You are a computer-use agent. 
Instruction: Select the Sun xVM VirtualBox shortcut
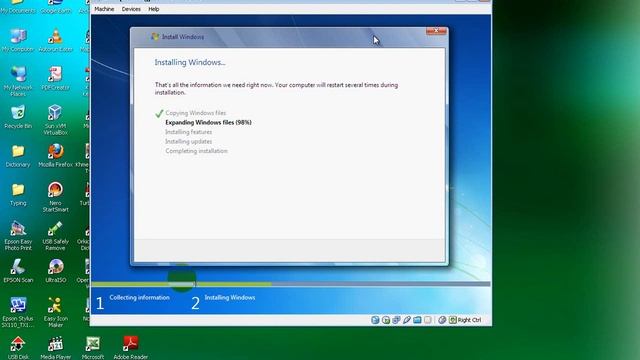pos(56,120)
